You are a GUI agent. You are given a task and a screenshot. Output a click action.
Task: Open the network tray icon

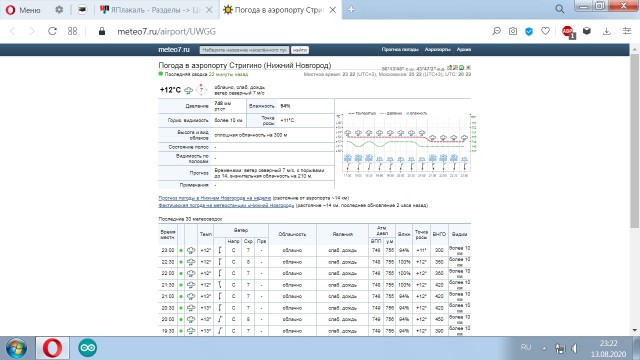click(x=560, y=348)
